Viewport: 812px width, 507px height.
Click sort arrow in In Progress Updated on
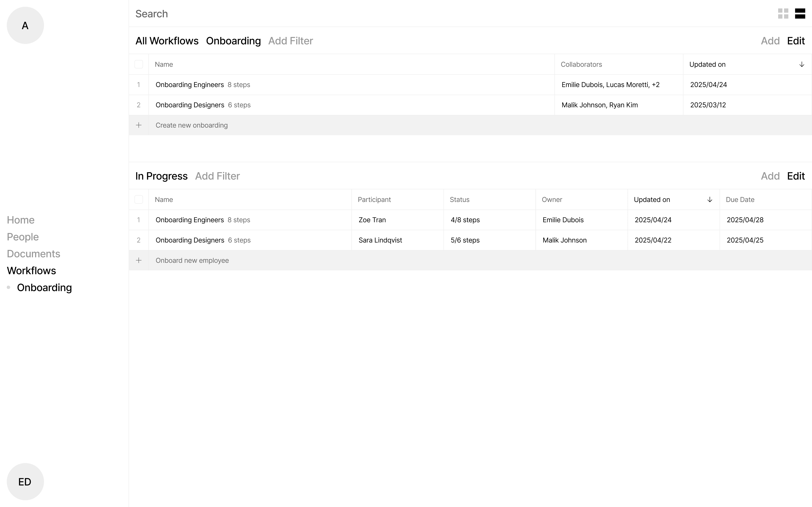click(x=710, y=199)
